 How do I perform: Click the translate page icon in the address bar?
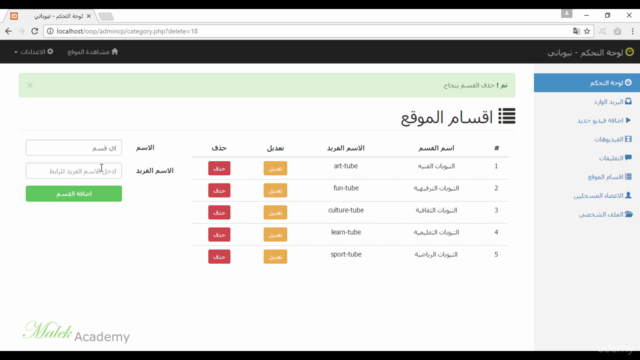pos(576,31)
